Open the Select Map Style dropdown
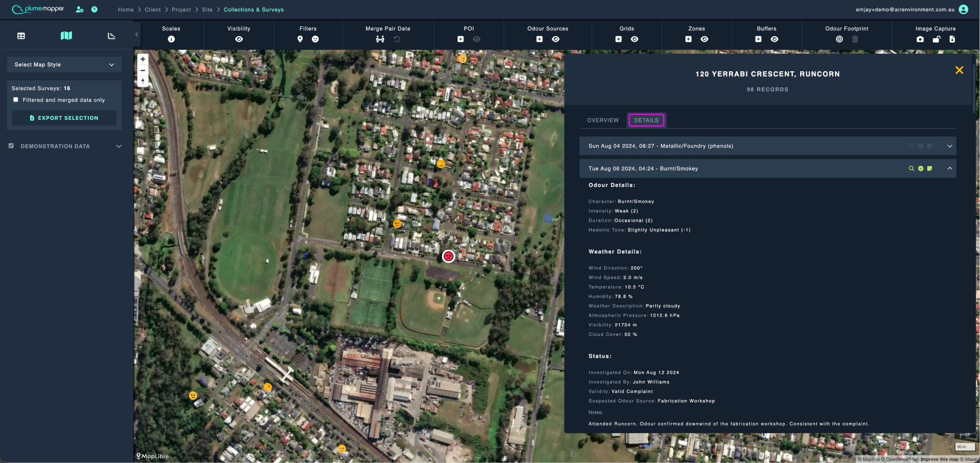 [x=65, y=65]
